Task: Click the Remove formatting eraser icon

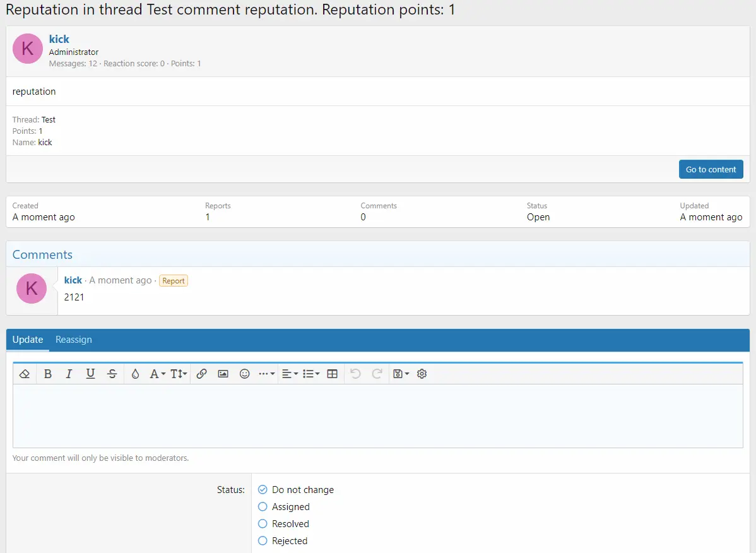Action: coord(25,374)
